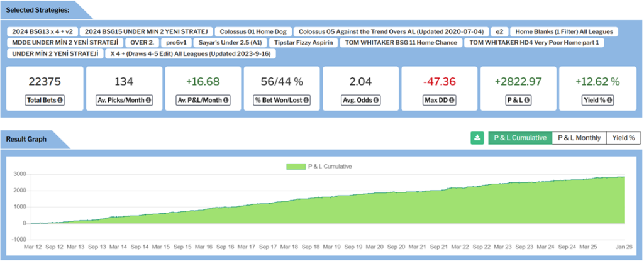Select the P & L Cumulative tab
The width and height of the screenshot is (644, 261).
pos(519,138)
